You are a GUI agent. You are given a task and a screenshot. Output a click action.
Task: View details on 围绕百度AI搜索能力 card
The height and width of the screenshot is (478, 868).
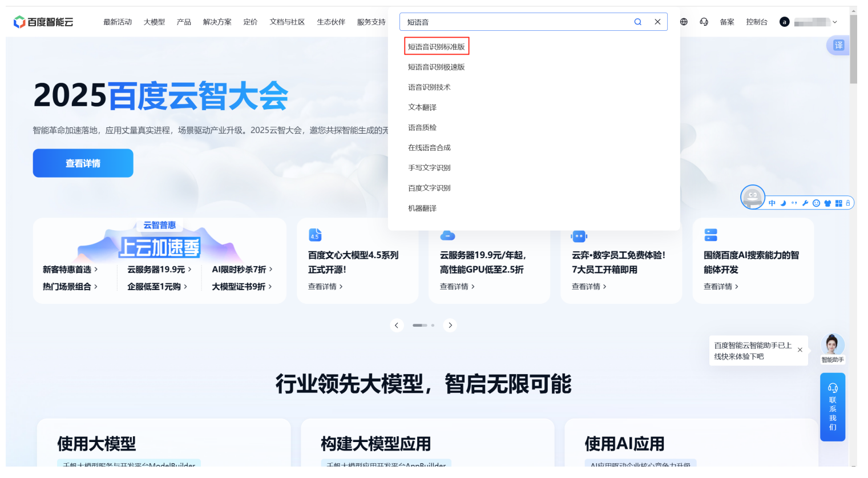coord(721,287)
